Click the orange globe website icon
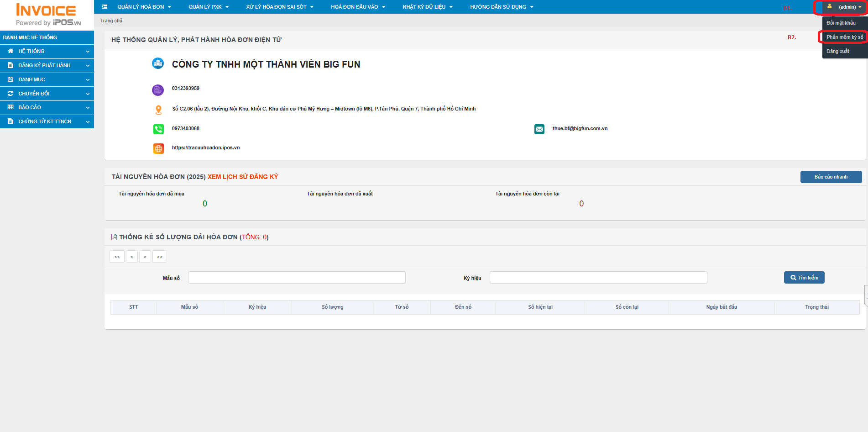The image size is (868, 432). click(x=158, y=148)
